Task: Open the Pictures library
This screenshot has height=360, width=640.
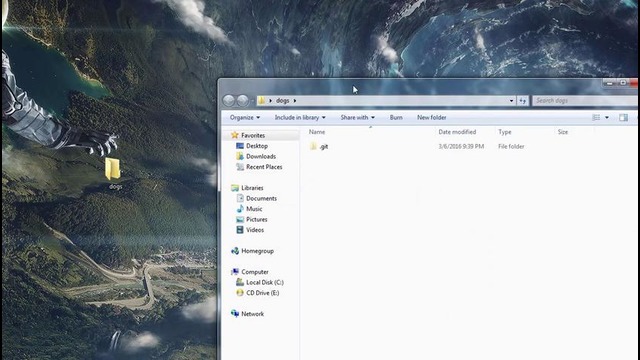Action: pos(256,220)
